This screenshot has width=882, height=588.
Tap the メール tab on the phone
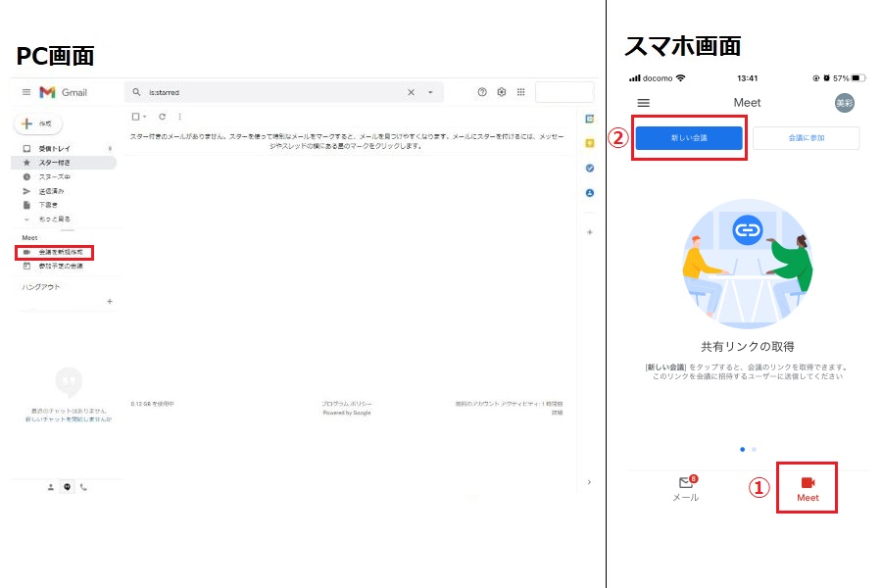686,488
